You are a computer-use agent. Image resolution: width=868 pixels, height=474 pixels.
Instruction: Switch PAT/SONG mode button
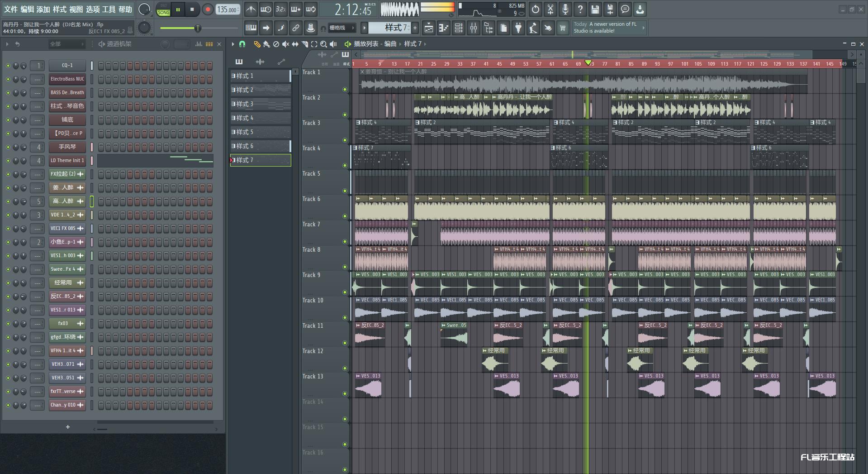(163, 10)
